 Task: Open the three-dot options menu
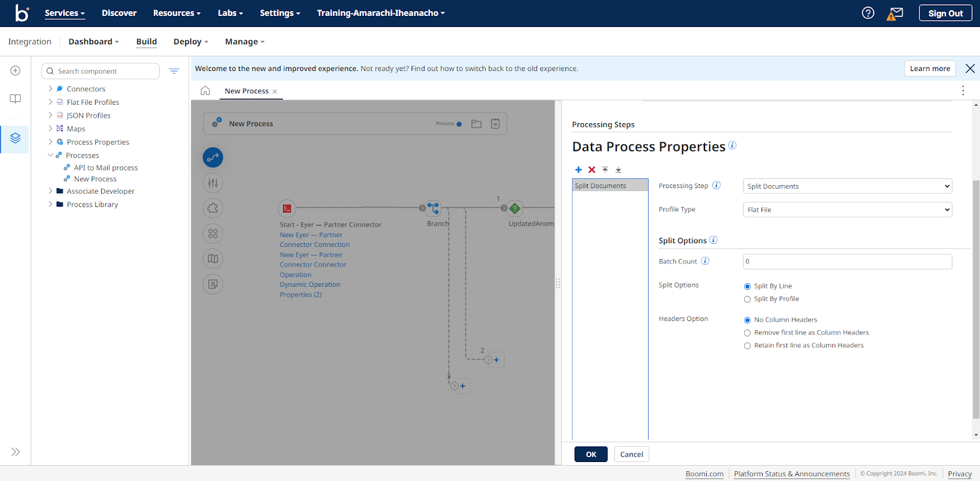963,91
